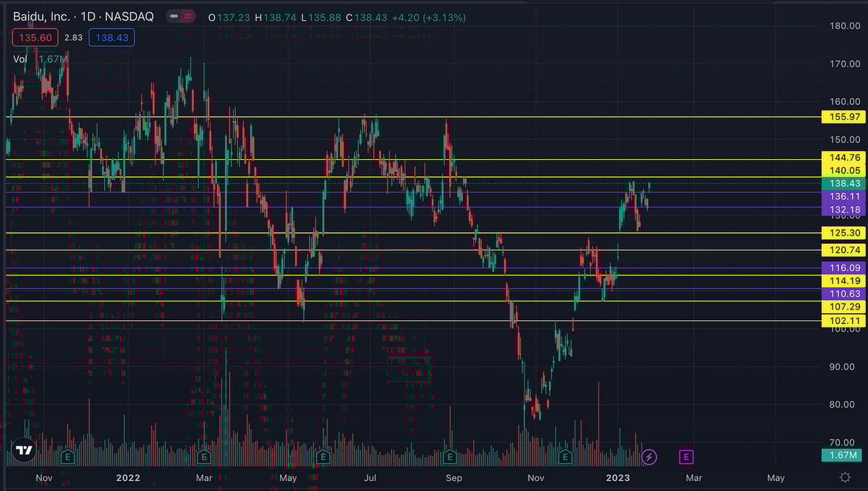Click the dash icon in the symbol pill
868x491 pixels.
click(174, 17)
